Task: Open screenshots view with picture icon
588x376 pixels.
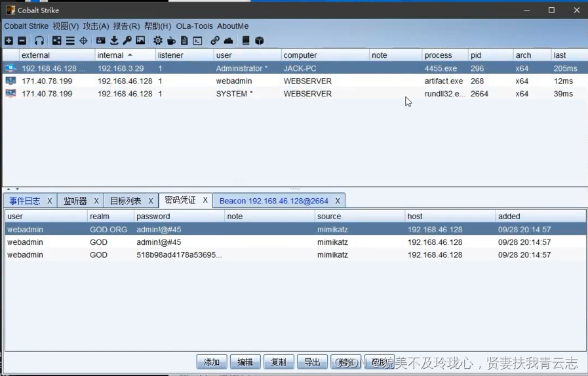Action: [141, 41]
